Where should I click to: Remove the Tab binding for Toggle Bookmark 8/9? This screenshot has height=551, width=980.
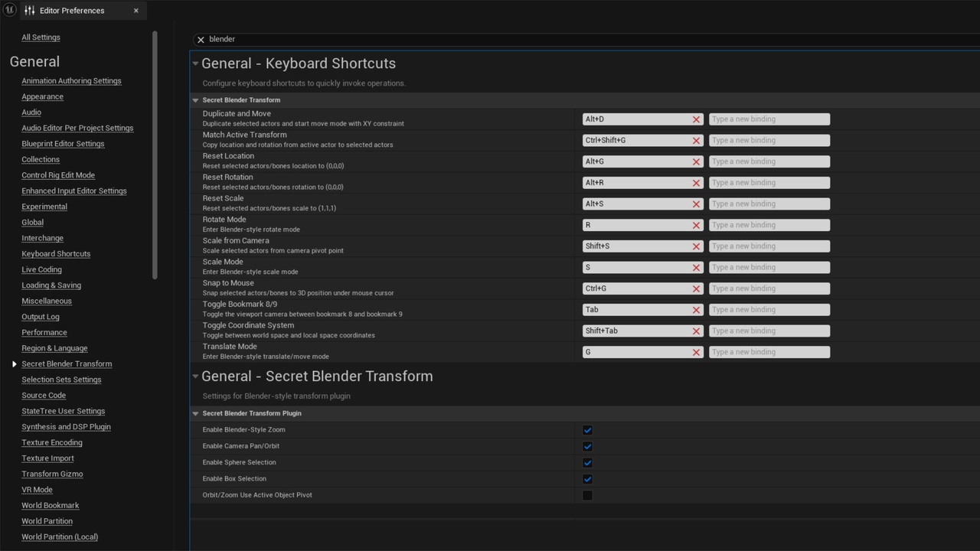696,310
